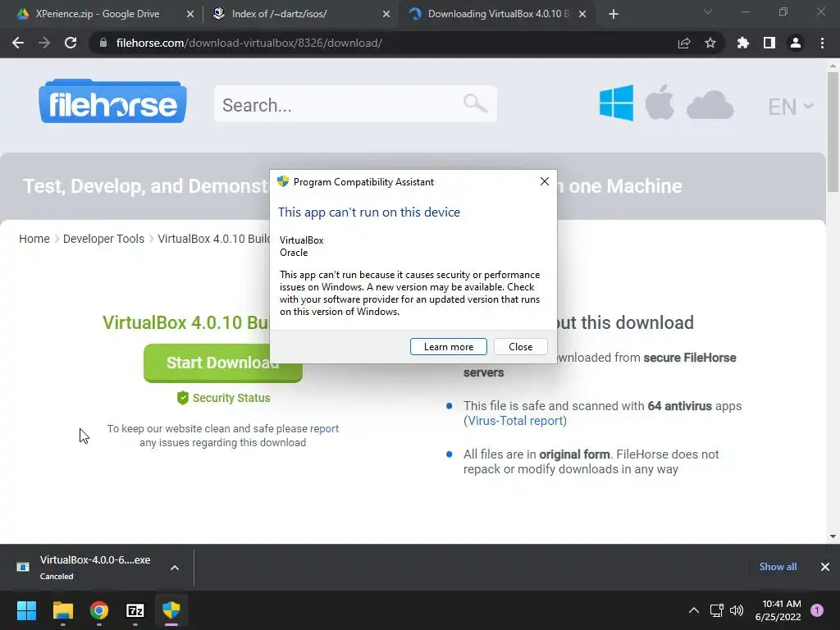Viewport: 840px width, 630px height.
Task: Select the Apple Mac platform icon
Action: point(660,102)
